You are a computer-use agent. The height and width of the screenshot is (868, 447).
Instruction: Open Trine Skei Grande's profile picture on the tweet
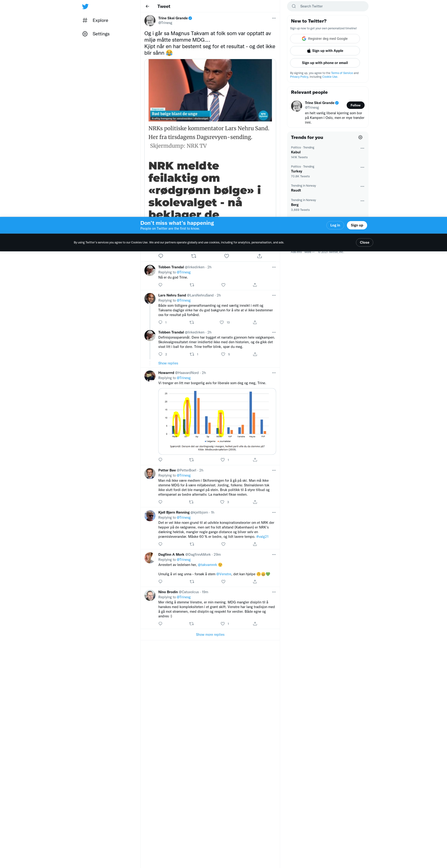pyautogui.click(x=150, y=20)
